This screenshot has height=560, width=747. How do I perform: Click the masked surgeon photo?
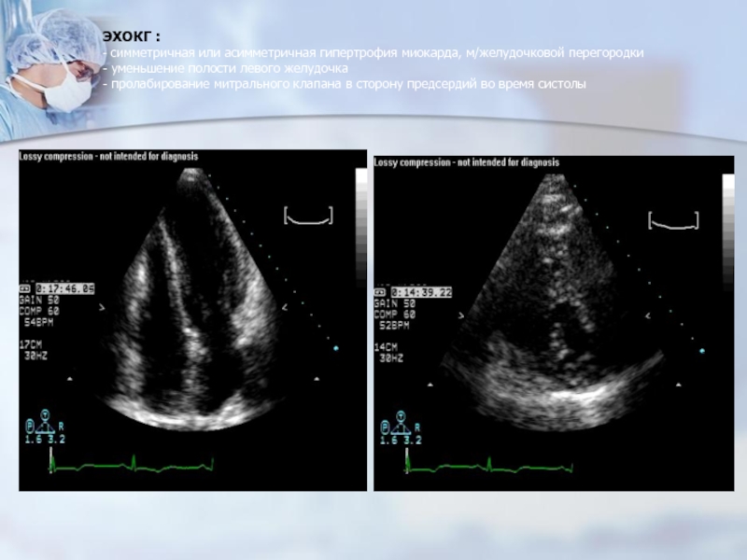50,72
